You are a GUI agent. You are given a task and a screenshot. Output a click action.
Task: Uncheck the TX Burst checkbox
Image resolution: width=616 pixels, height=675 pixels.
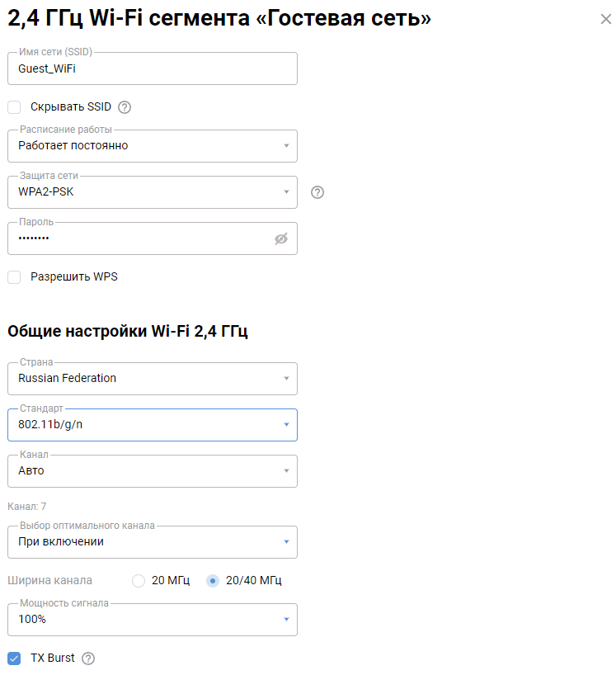(14, 658)
